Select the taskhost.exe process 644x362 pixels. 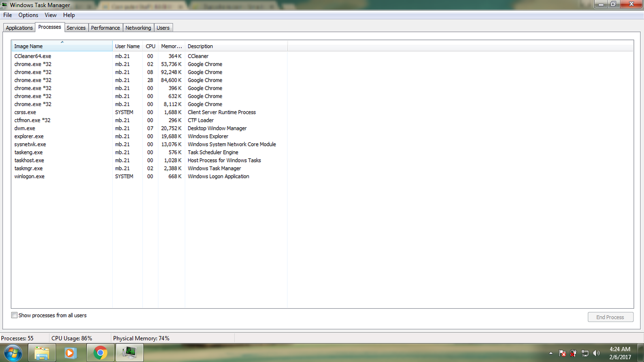[149, 160]
